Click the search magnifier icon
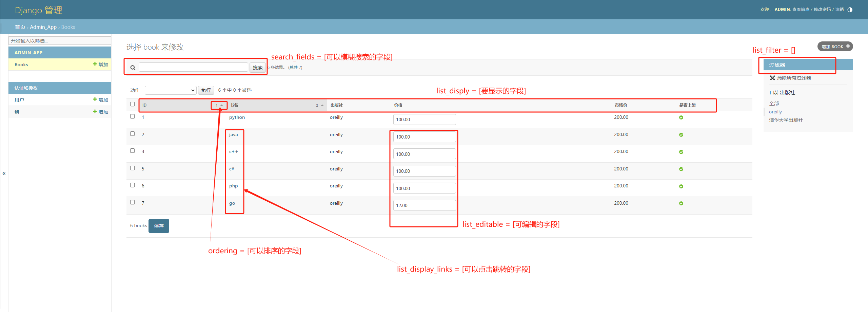868x312 pixels. tap(133, 68)
